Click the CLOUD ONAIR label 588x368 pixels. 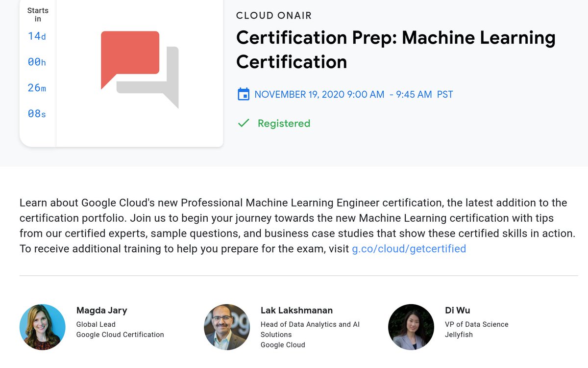(274, 16)
